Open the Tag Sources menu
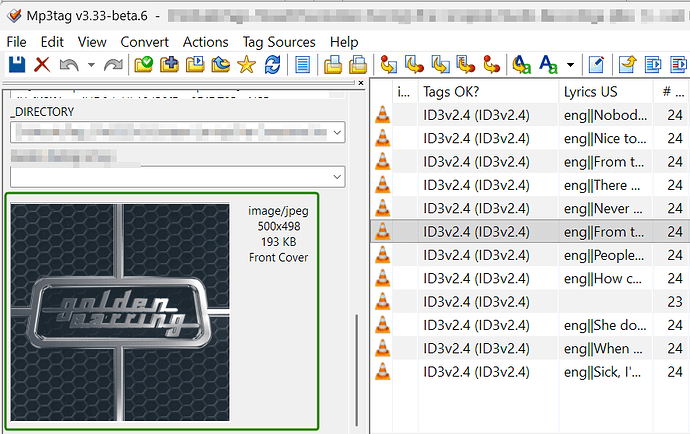The image size is (690, 434). tap(279, 42)
